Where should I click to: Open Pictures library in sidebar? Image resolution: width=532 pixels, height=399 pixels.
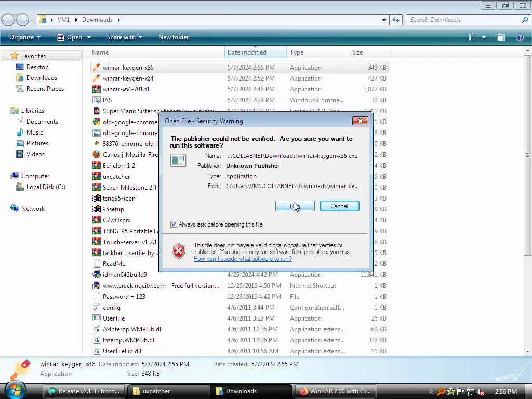32,143
